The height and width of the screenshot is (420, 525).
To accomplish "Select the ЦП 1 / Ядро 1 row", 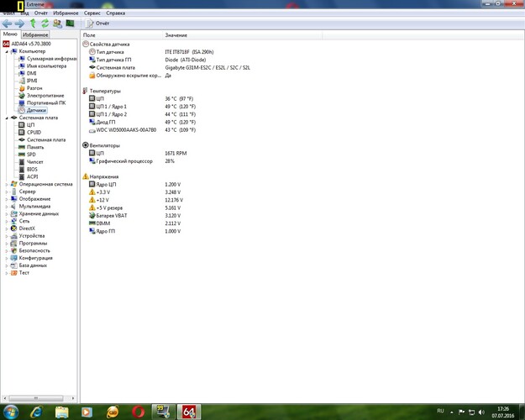I will tap(142, 107).
